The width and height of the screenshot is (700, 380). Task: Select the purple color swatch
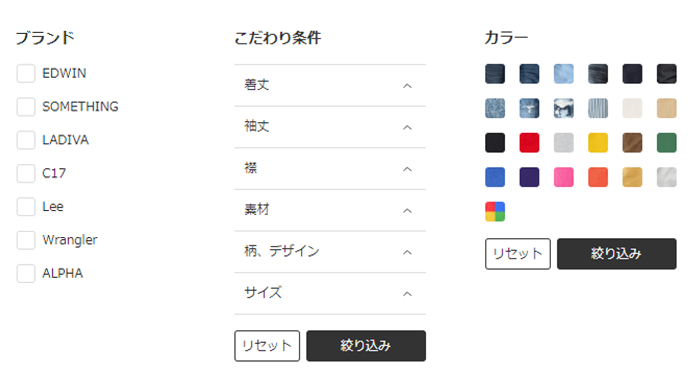(x=529, y=177)
